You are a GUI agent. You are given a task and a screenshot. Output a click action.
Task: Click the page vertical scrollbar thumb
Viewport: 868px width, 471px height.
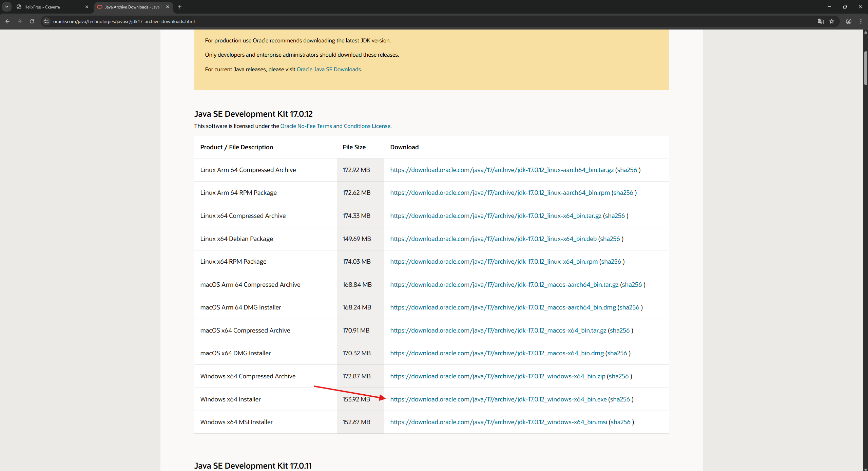[865, 68]
